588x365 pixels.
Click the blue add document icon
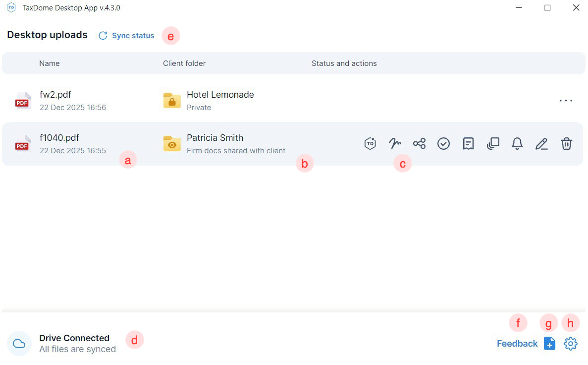(549, 344)
